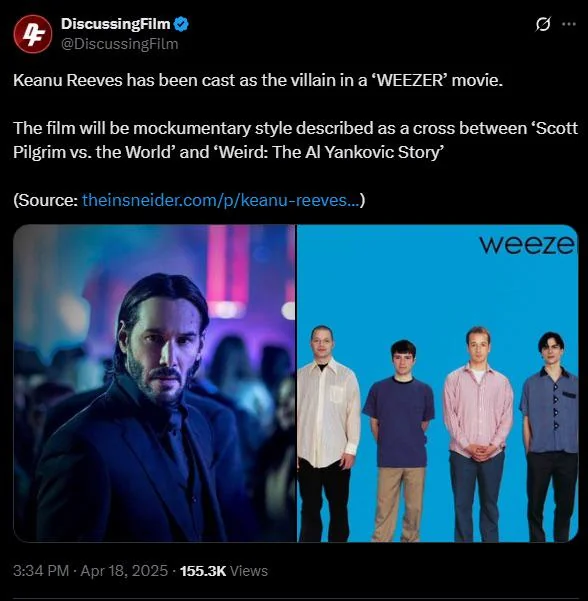Click the Apr 18, 2025 date
Image resolution: width=588 pixels, height=601 pixels.
tap(124, 571)
